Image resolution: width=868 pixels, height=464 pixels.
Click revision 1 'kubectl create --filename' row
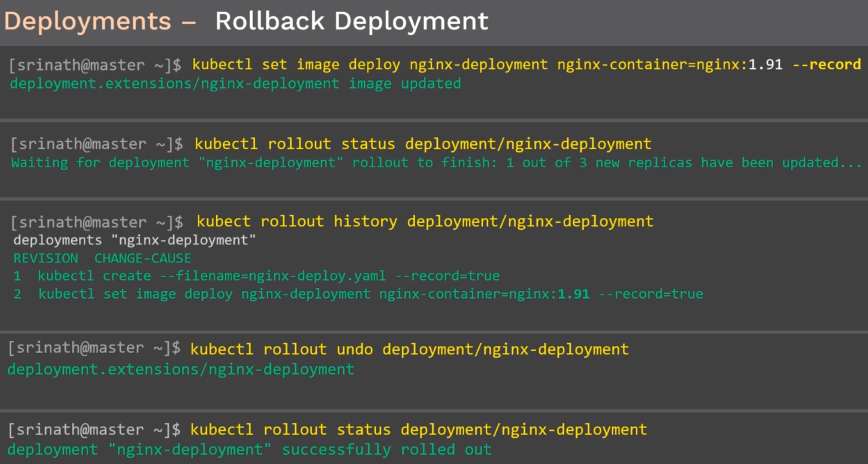click(256, 276)
